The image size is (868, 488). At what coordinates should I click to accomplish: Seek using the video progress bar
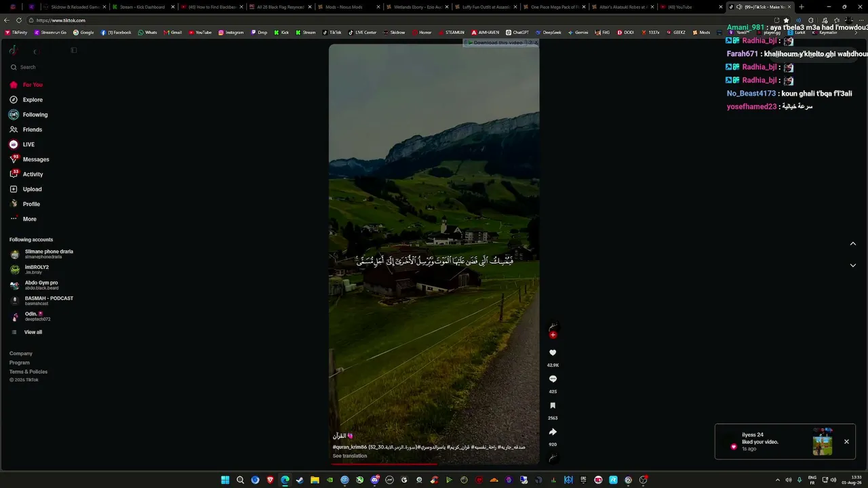tap(434, 464)
